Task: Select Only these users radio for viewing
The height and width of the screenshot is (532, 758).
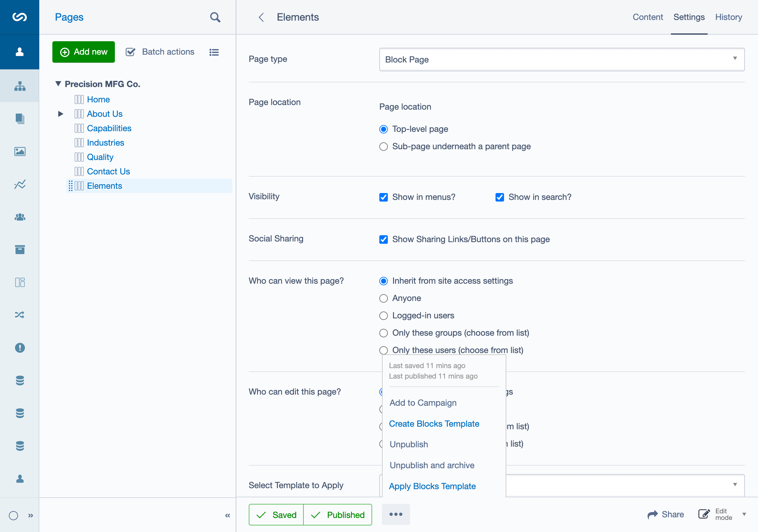Action: tap(383, 350)
